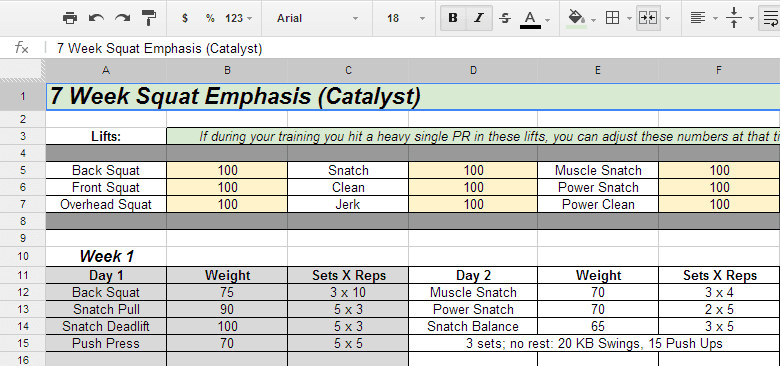Click the Redo arrow icon
780x366 pixels.
122,18
